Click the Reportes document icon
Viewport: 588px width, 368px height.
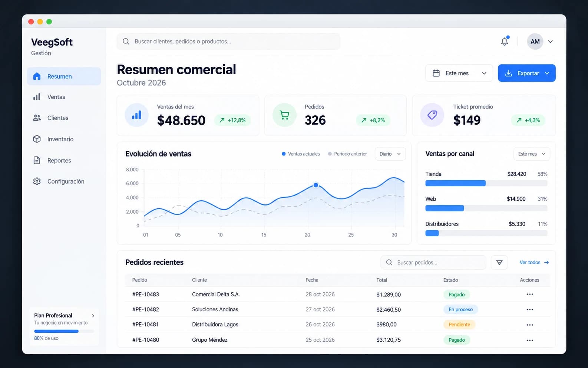(37, 160)
